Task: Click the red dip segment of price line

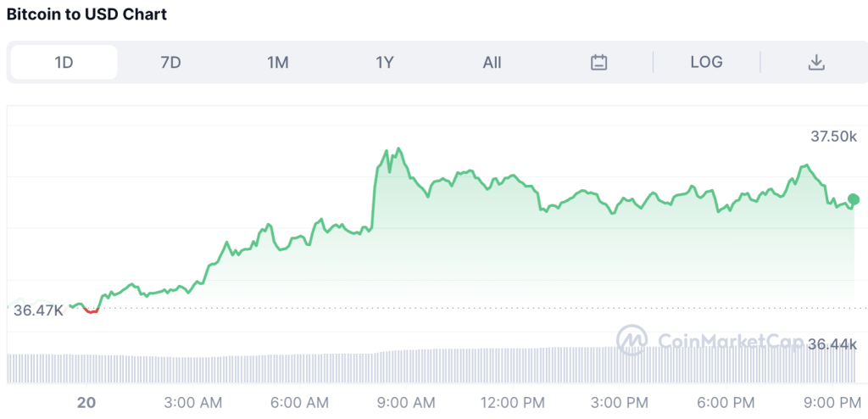Action: pos(91,311)
